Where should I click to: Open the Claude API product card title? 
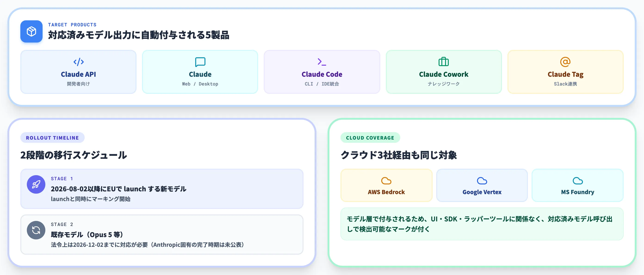[x=78, y=74]
